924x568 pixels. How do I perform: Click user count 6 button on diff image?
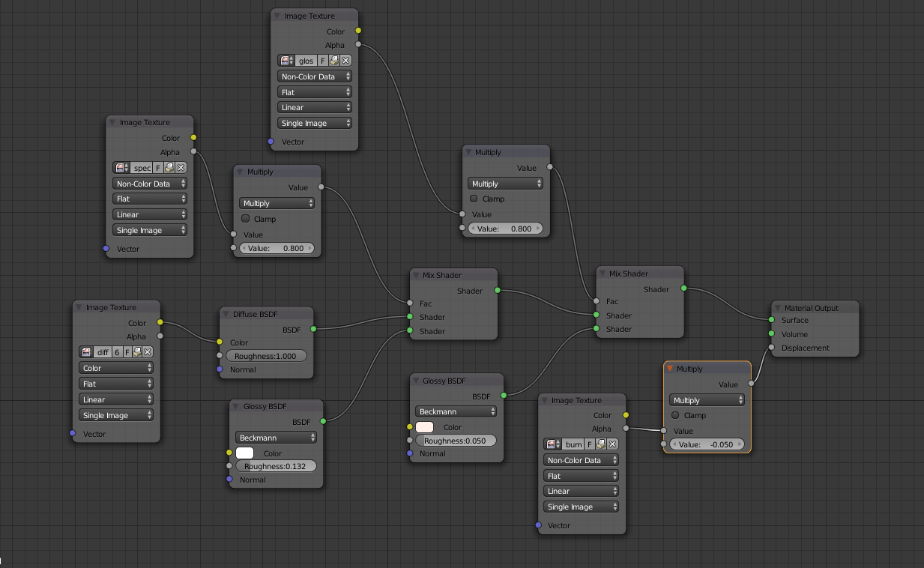[x=117, y=352]
